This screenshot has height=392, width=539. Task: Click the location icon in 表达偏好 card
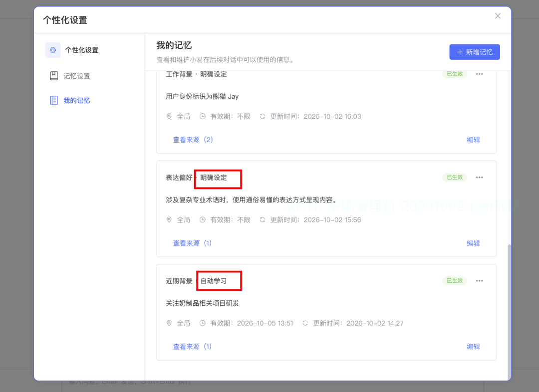coord(169,219)
